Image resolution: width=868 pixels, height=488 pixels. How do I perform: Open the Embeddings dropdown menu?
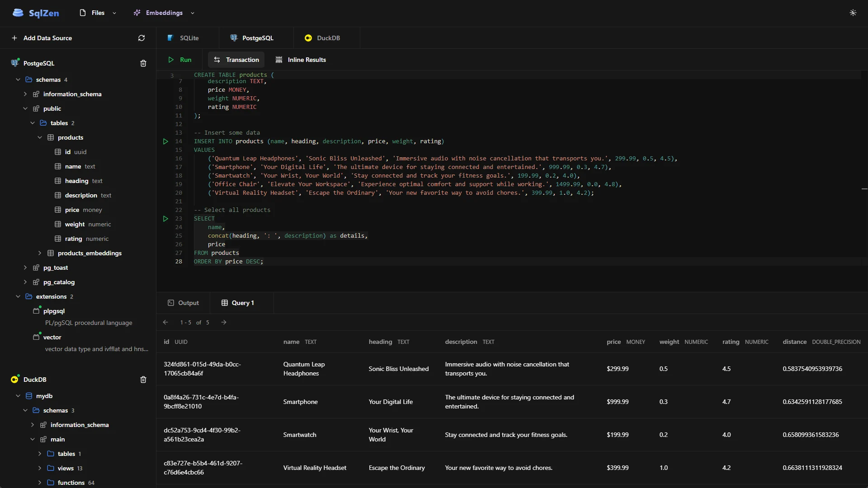[x=164, y=13]
